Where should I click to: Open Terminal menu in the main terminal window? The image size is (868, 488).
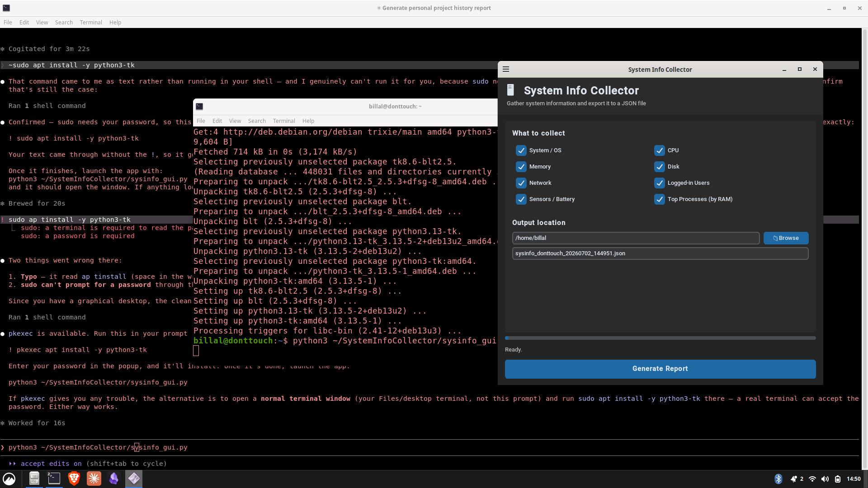pos(91,22)
